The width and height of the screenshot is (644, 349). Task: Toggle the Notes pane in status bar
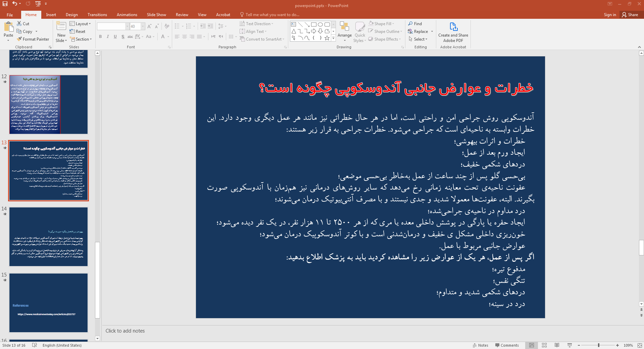(x=480, y=345)
